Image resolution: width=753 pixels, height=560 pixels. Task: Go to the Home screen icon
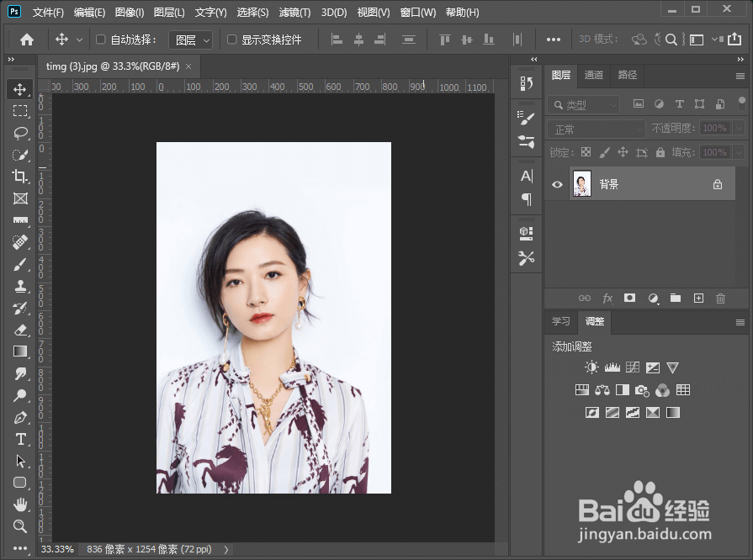(x=27, y=40)
